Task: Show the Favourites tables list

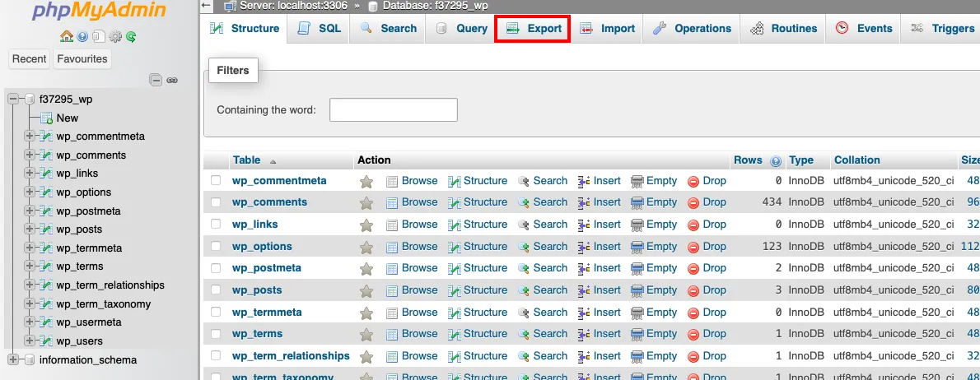Action: (x=82, y=58)
